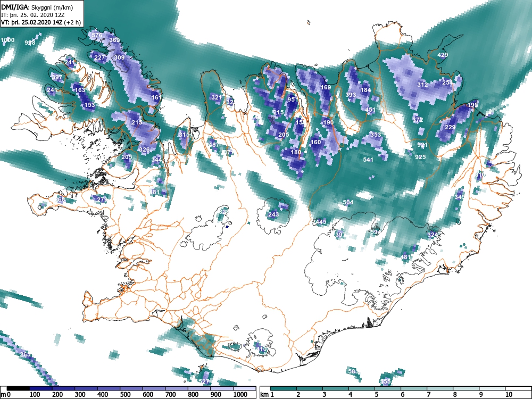Click the '10' tick label in the km legend

508,395
